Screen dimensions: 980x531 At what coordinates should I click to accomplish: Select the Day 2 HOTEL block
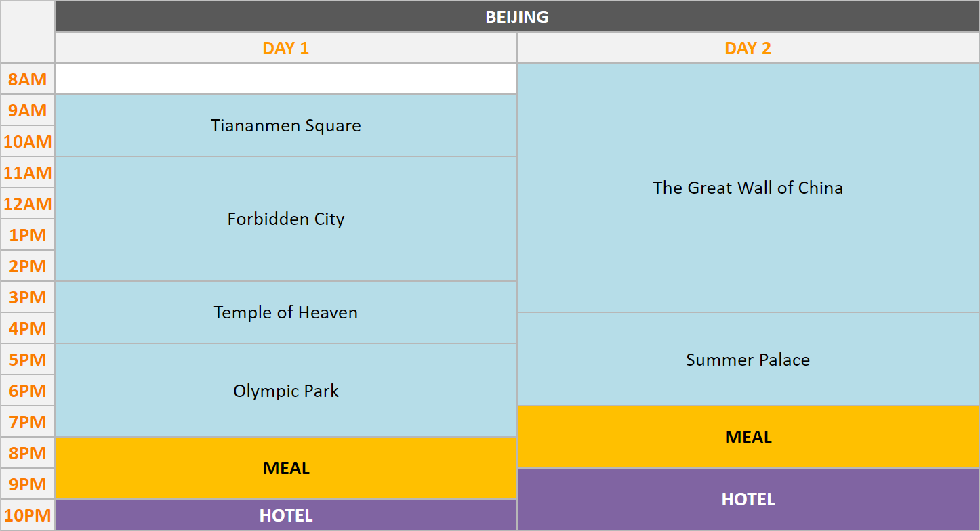click(x=748, y=499)
